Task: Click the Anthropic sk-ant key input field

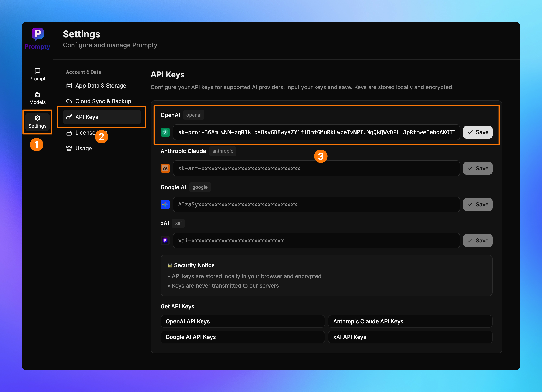Action: [316, 168]
